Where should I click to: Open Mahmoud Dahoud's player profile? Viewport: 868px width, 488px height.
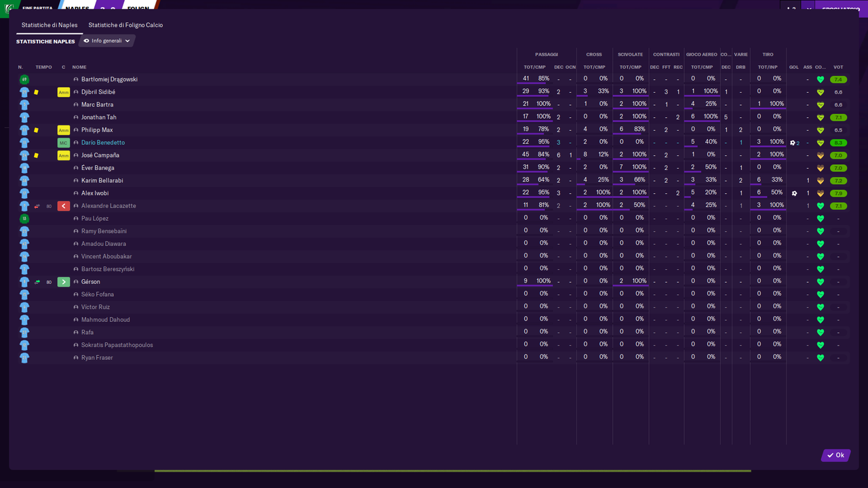click(105, 320)
